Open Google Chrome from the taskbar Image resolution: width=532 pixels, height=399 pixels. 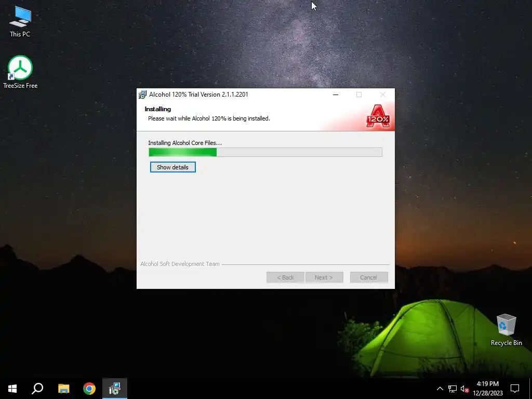pyautogui.click(x=89, y=389)
